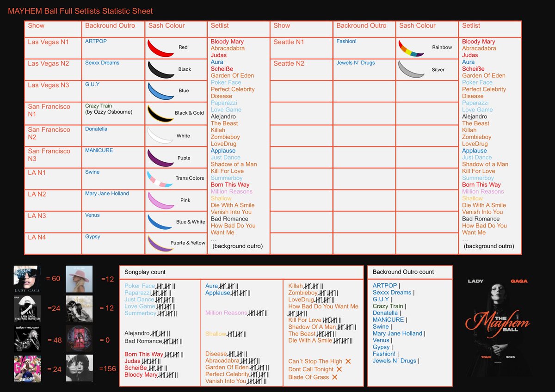Click Jewels N´ Drugs outro for Seattle N2
The width and height of the screenshot is (555, 392).
coord(356,63)
